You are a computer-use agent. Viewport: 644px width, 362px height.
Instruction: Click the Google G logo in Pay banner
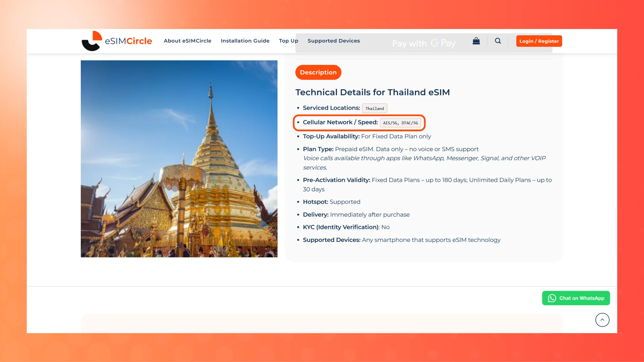(434, 43)
